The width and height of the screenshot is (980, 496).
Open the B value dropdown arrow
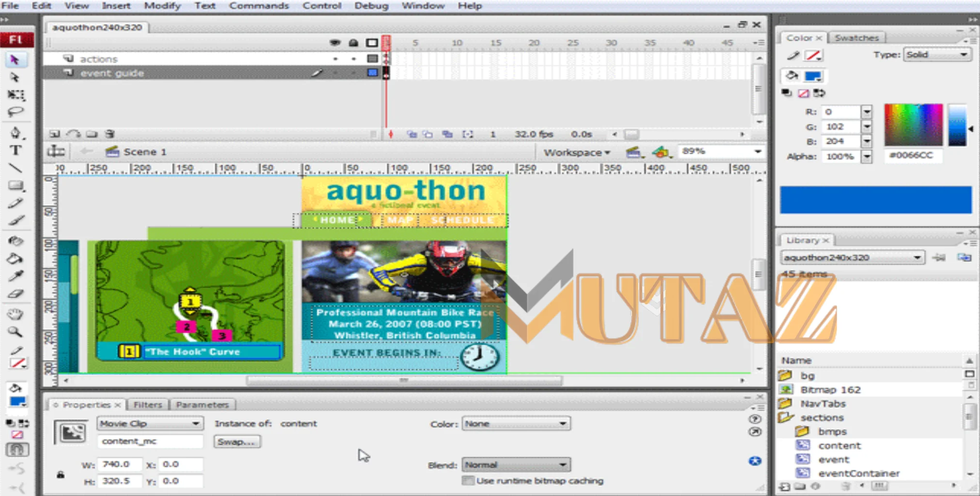tap(866, 141)
